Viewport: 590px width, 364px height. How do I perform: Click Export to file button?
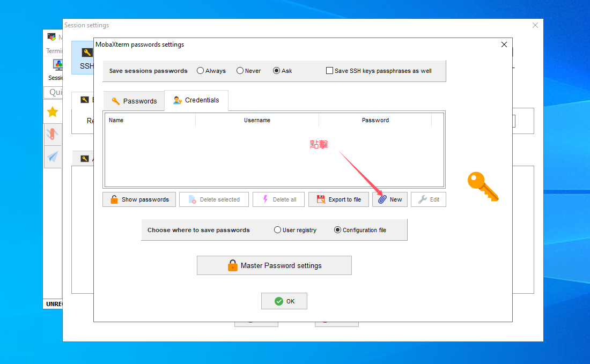(x=338, y=199)
